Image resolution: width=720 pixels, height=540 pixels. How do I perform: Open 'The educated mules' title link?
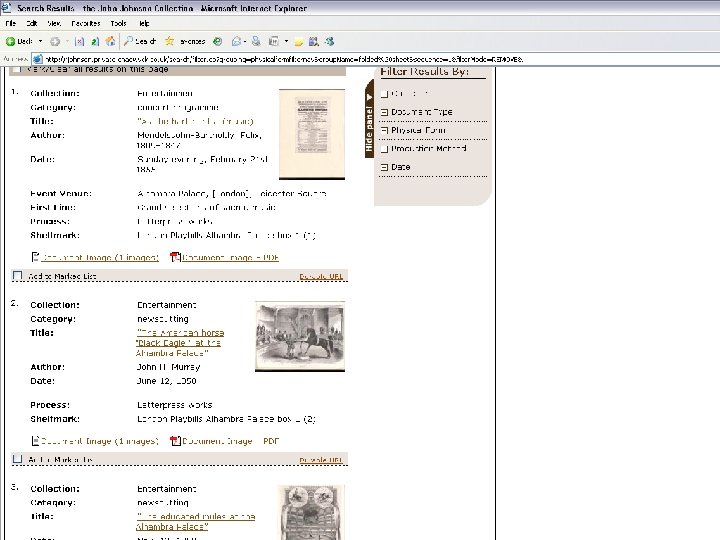(x=196, y=521)
